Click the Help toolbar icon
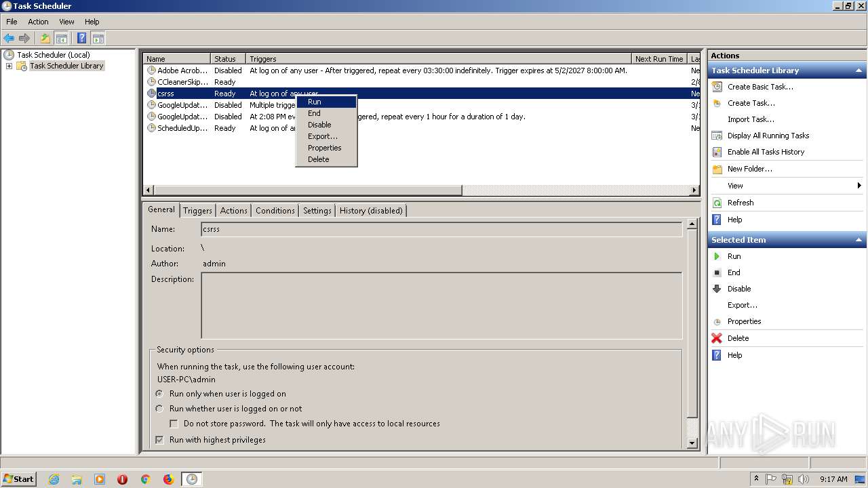868x488 pixels. tap(81, 38)
